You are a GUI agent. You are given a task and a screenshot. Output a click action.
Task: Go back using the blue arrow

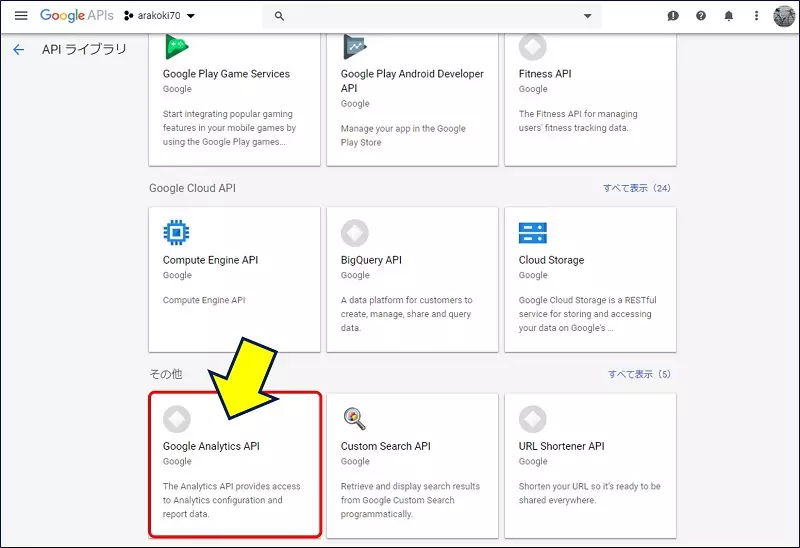click(18, 49)
